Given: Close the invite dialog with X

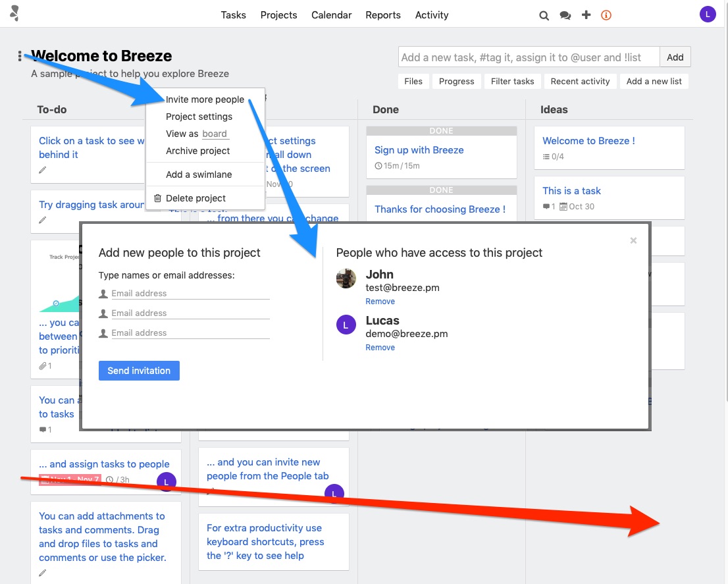Looking at the screenshot, I should point(633,240).
